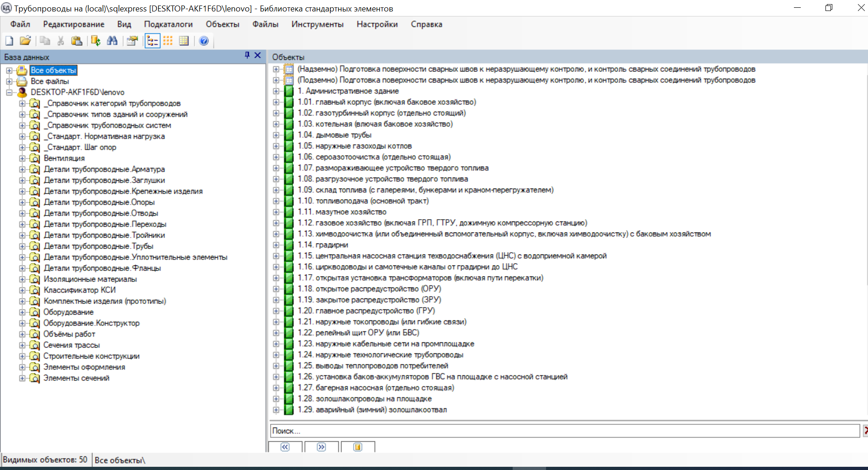The height and width of the screenshot is (470, 868).
Task: Click the Open folder toolbar icon
Action: (x=25, y=41)
